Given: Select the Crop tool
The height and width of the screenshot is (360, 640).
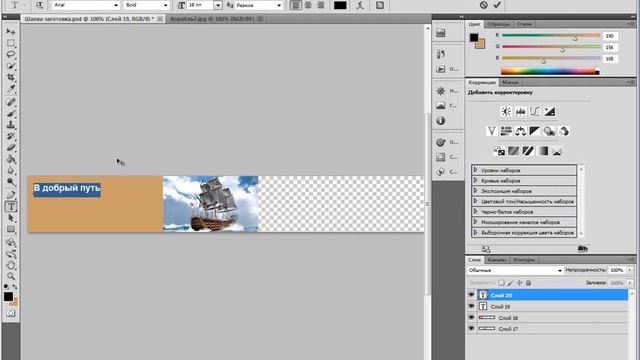Looking at the screenshot, I should pos(11,77).
